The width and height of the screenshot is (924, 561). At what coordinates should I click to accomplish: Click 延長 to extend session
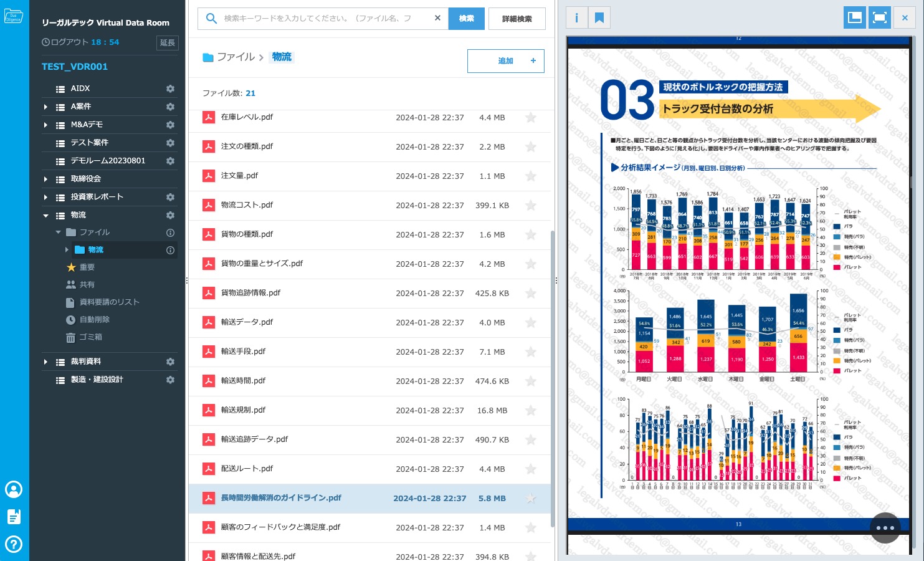point(168,42)
